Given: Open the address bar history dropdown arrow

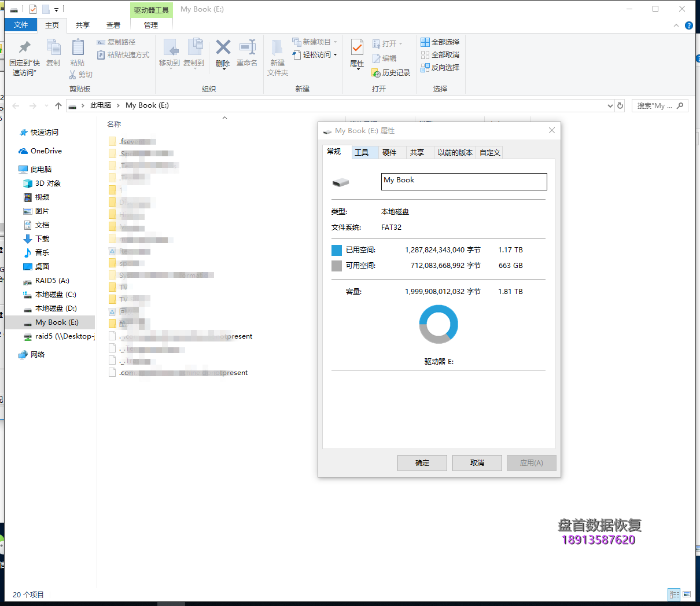Looking at the screenshot, I should click(x=610, y=105).
